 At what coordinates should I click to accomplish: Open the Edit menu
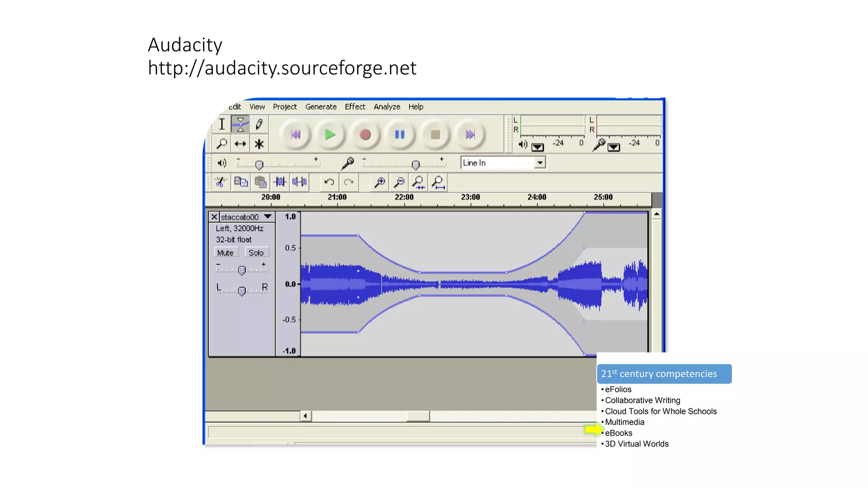pos(234,107)
